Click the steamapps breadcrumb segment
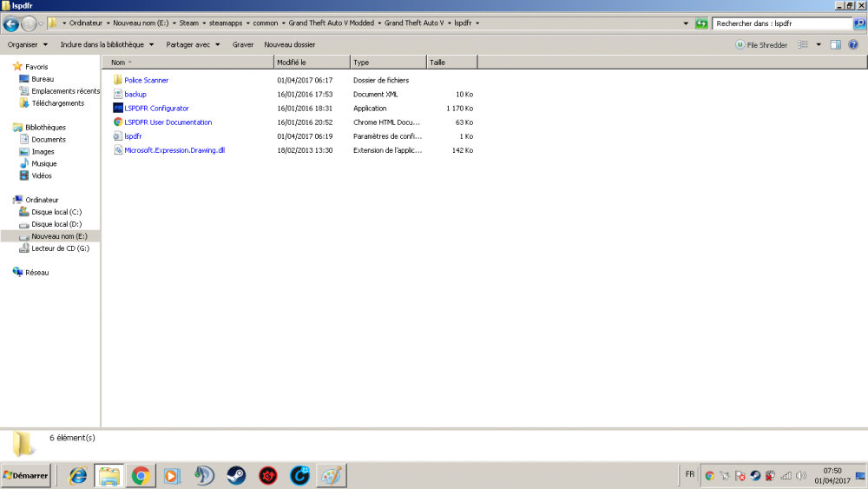The height and width of the screenshot is (489, 868). click(x=226, y=23)
